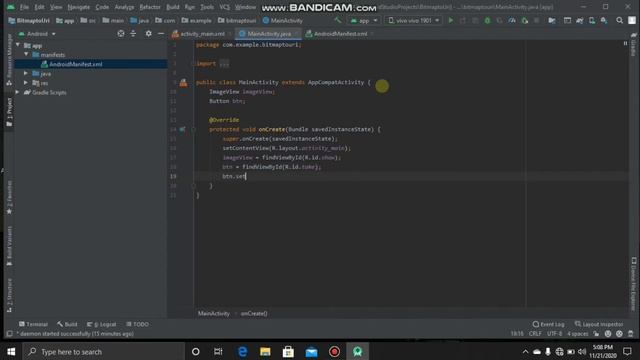Open the 2: Favorites side tab

pos(9,198)
